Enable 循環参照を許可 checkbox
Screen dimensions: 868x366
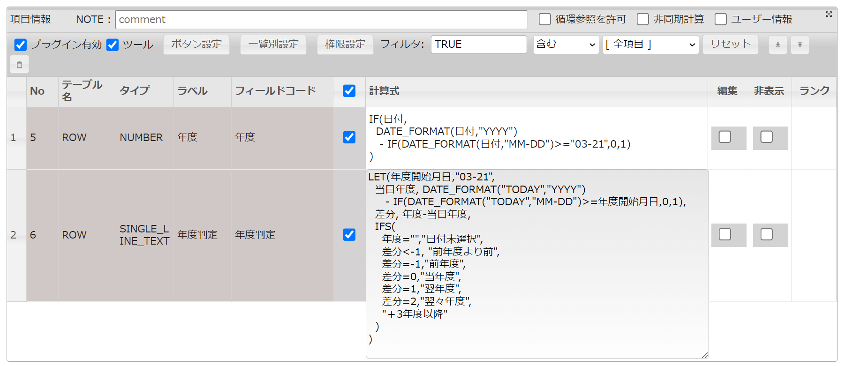[544, 19]
